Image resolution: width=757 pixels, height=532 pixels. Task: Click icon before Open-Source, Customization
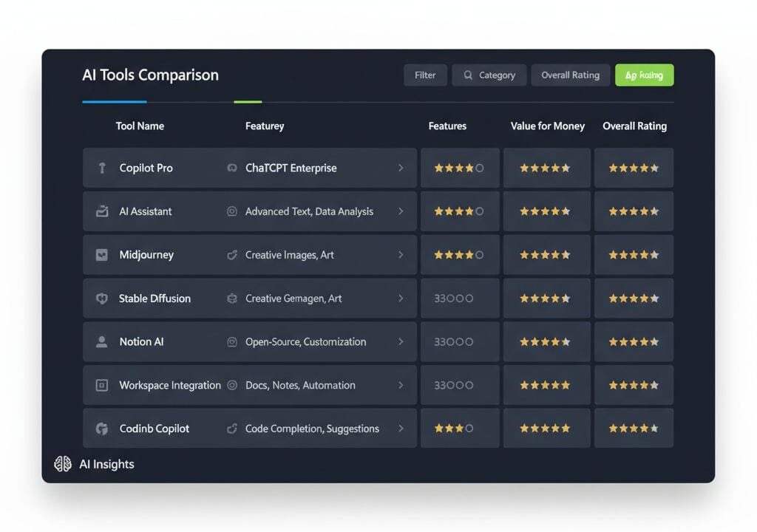[x=232, y=342]
